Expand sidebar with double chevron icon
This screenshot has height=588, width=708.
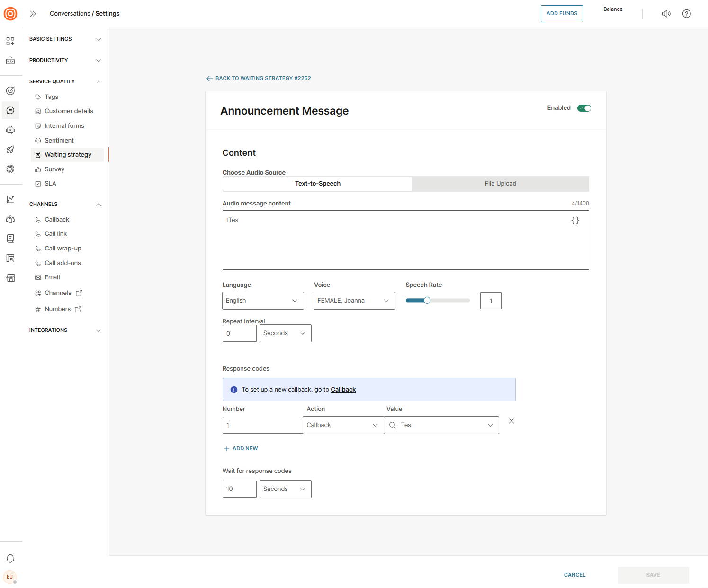(x=33, y=14)
